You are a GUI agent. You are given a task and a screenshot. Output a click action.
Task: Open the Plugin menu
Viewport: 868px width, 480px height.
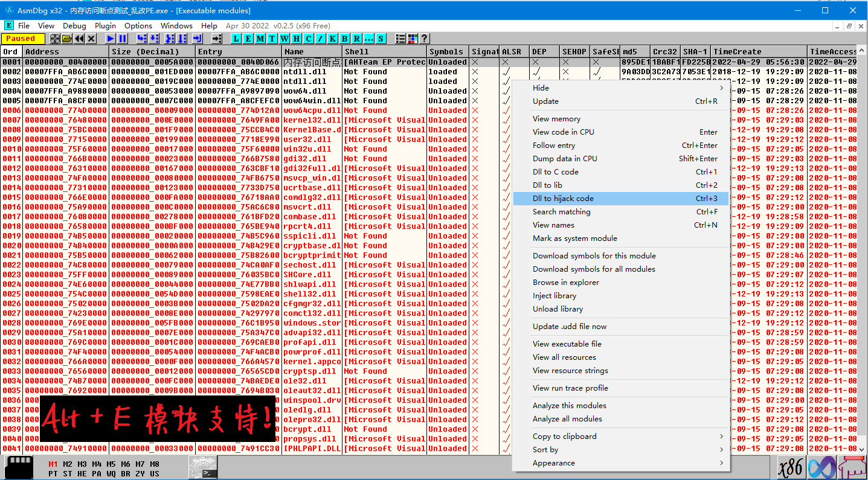(x=105, y=26)
